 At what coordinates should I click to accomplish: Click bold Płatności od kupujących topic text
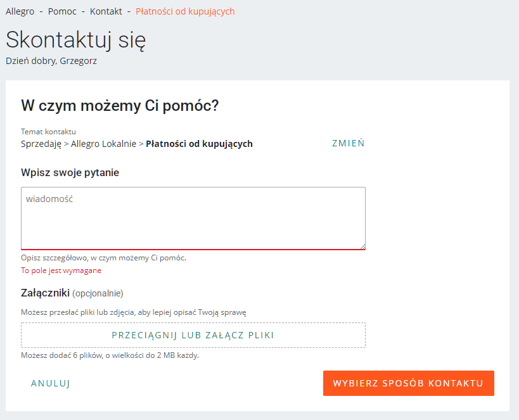pos(199,144)
